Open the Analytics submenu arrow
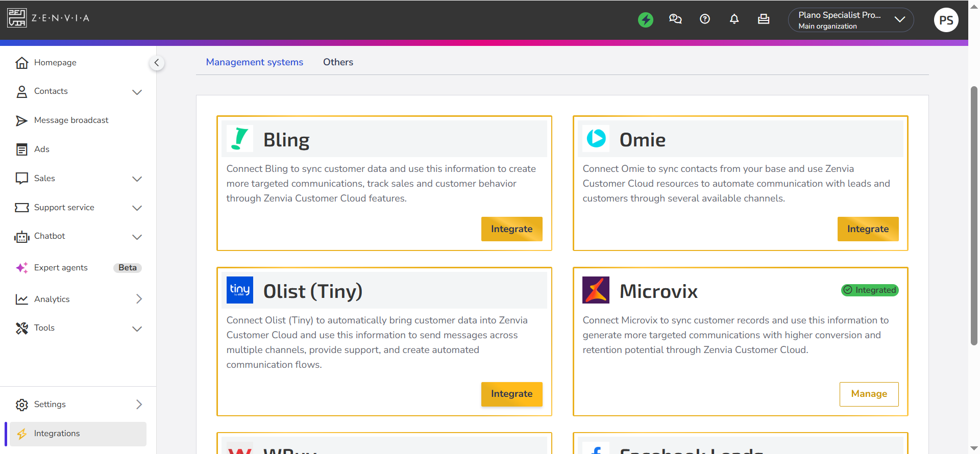 139,299
